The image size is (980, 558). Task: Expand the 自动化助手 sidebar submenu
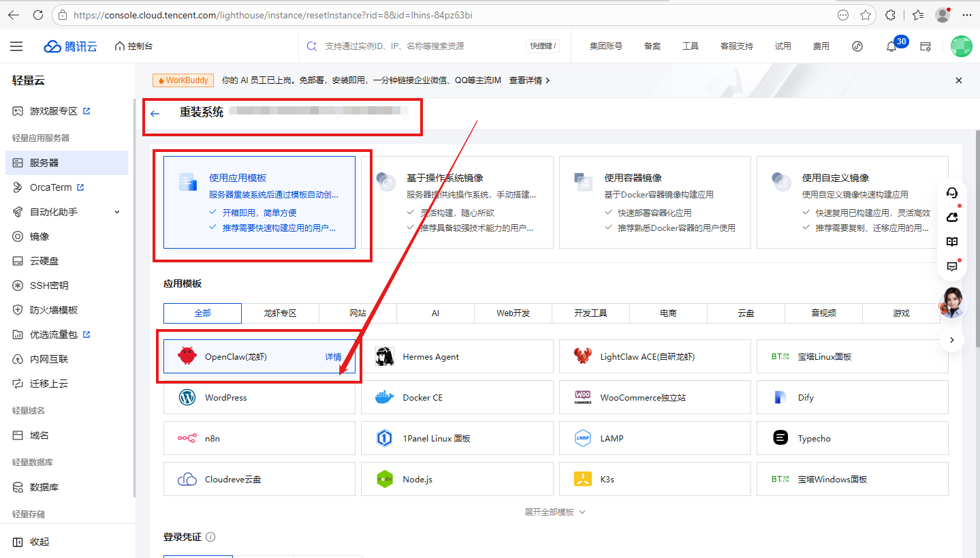(117, 212)
